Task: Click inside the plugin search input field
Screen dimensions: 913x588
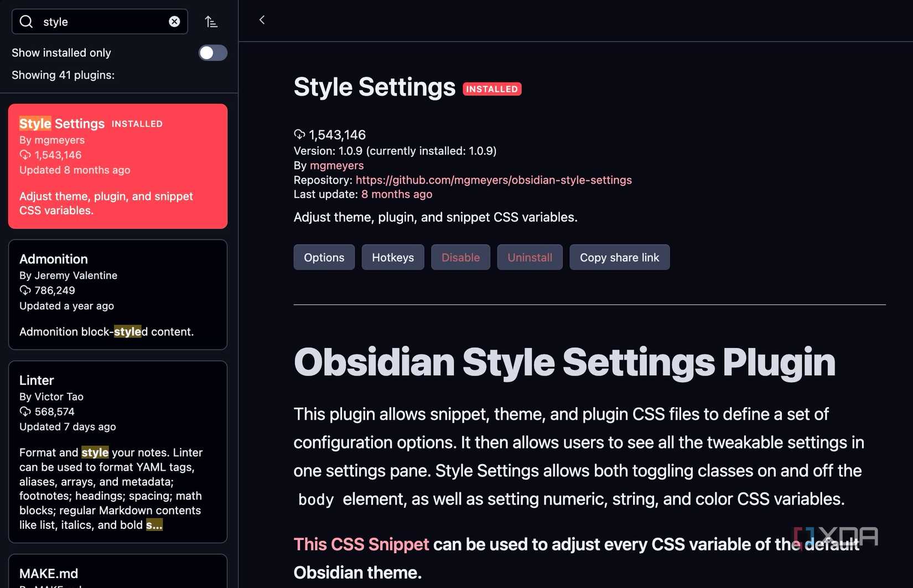Action: 100,22
